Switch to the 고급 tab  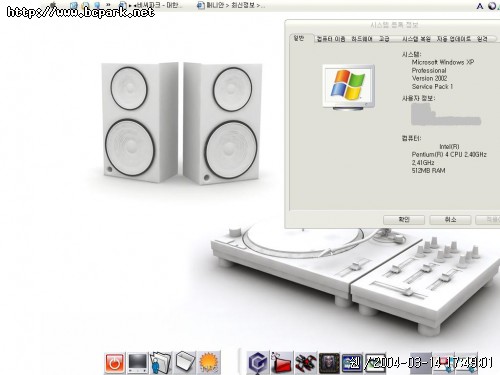[384, 39]
